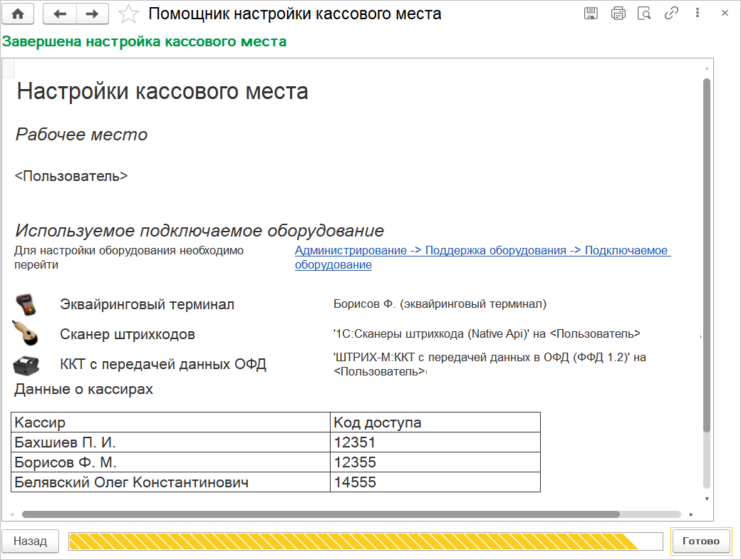Image resolution: width=741 pixels, height=560 pixels.
Task: Open the three-dot more actions menu
Action: pyautogui.click(x=698, y=14)
